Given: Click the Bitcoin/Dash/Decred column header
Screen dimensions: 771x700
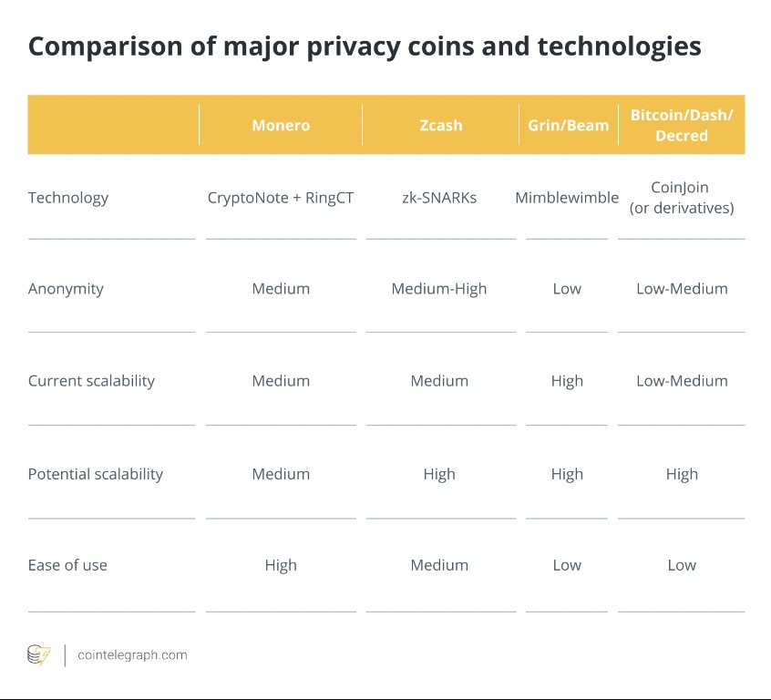Looking at the screenshot, I should [682, 125].
